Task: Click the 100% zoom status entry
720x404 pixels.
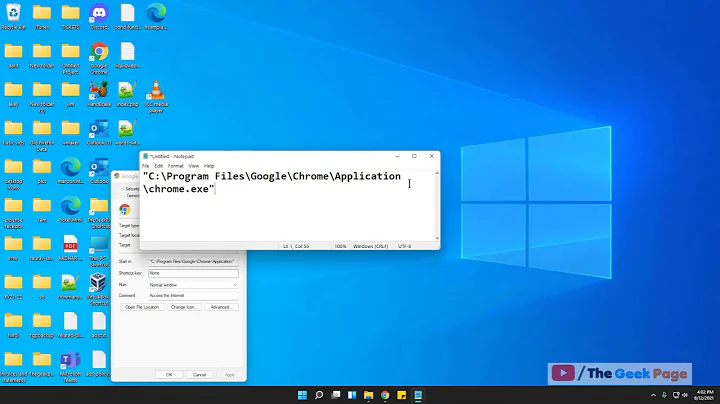Action: [x=340, y=247]
